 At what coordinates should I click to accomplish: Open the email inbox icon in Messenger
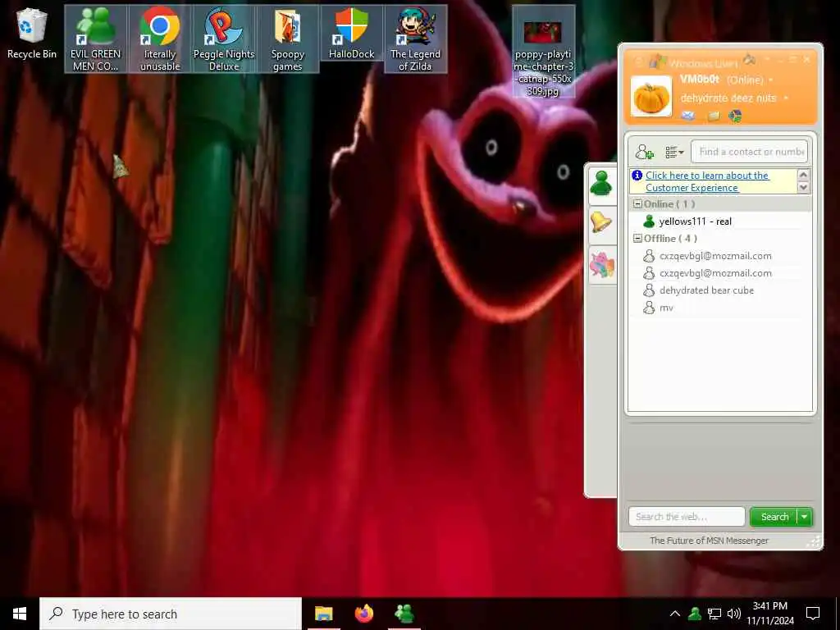(688, 116)
